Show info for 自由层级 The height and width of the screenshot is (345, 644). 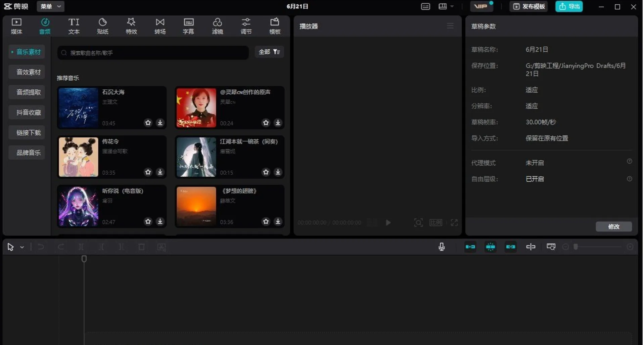pyautogui.click(x=630, y=179)
